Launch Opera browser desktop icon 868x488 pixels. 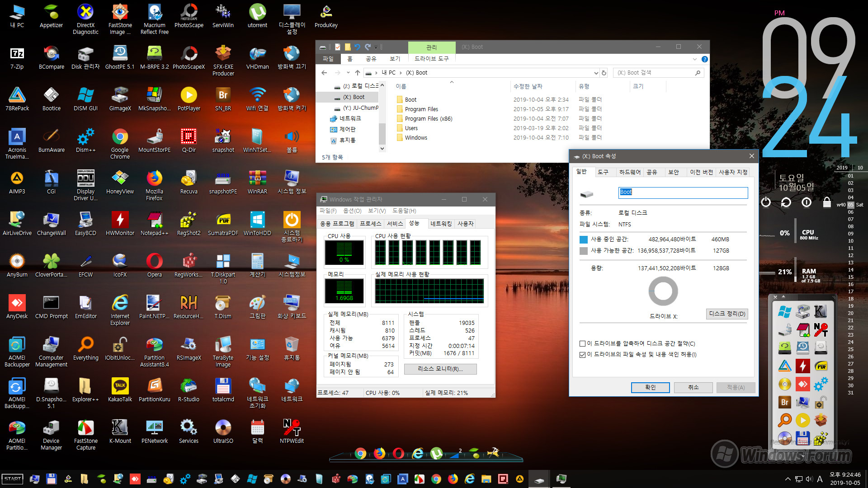154,265
